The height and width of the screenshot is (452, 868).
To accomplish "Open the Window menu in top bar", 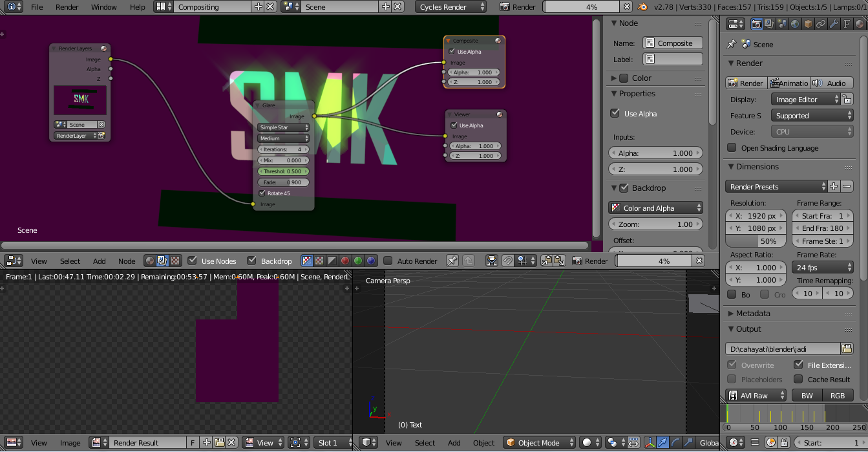I will (103, 7).
